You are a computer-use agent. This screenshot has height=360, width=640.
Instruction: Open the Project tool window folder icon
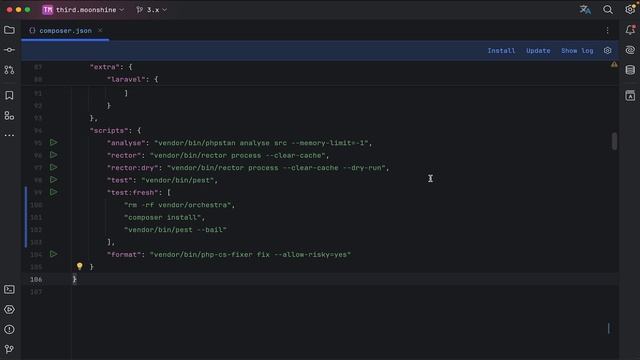click(x=9, y=30)
